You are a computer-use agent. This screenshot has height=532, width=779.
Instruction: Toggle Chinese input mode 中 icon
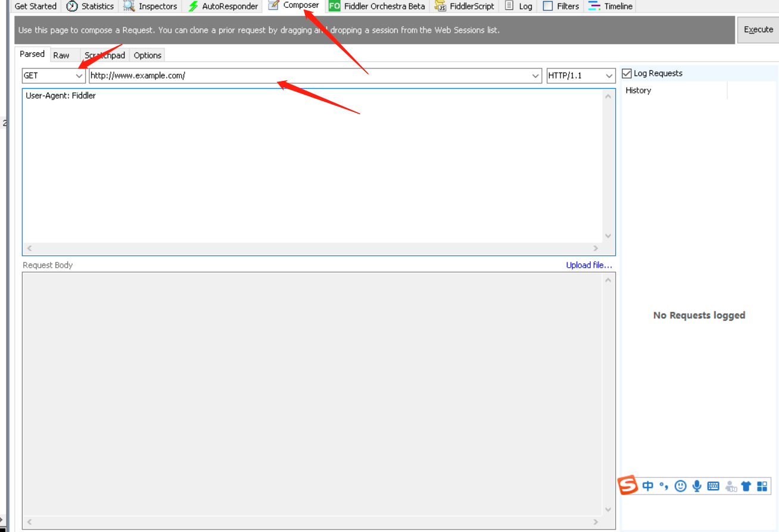coord(648,486)
